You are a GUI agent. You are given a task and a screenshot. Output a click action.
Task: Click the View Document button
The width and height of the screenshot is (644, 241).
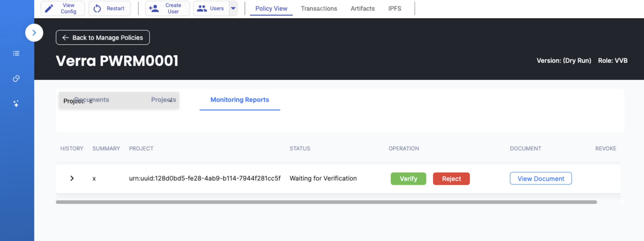[540, 179]
